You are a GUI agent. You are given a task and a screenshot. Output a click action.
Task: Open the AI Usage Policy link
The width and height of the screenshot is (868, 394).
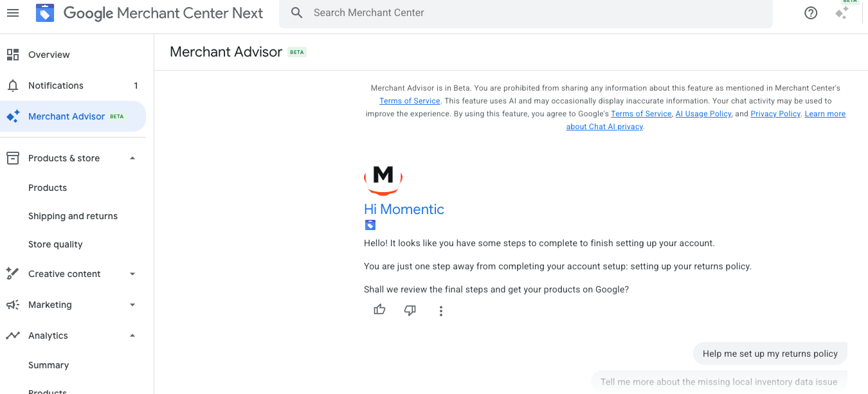703,114
